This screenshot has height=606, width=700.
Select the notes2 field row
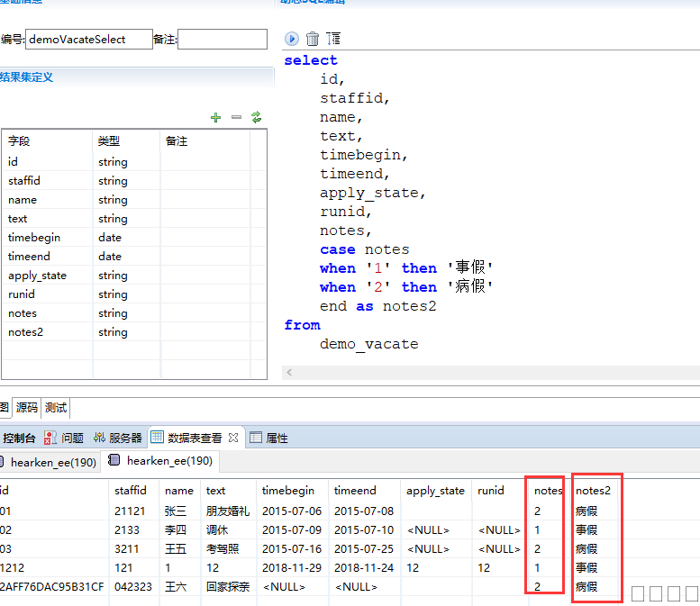click(134, 332)
